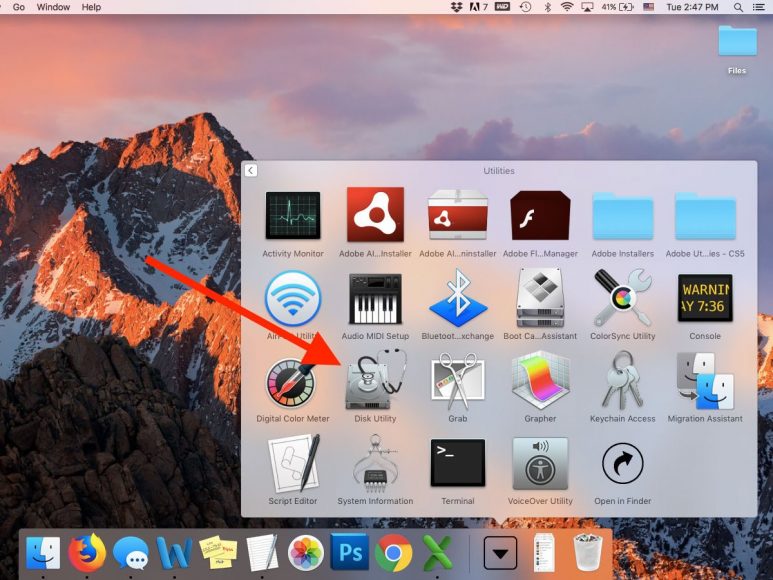The width and height of the screenshot is (773, 580).
Task: Open the Help menu
Action: pos(91,7)
